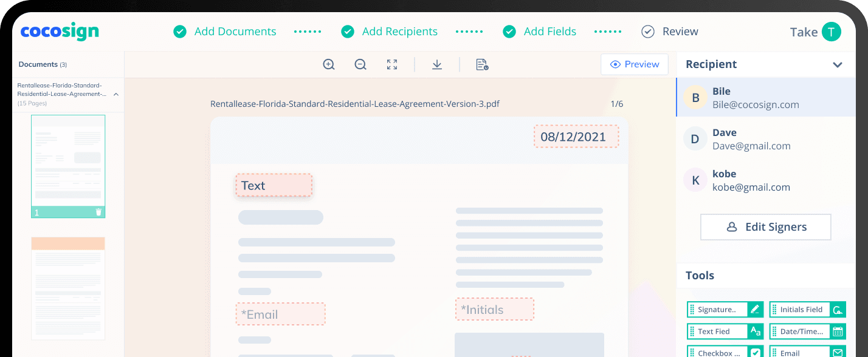Click the download document icon

(x=436, y=64)
